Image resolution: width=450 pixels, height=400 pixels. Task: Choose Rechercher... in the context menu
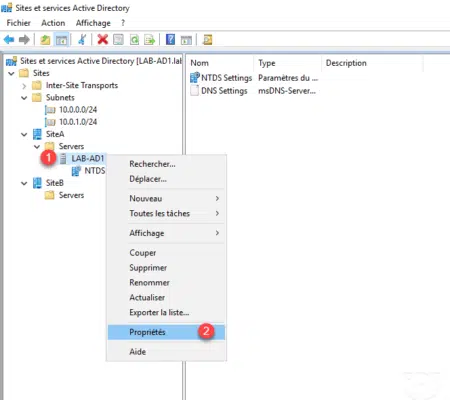[x=166, y=164]
